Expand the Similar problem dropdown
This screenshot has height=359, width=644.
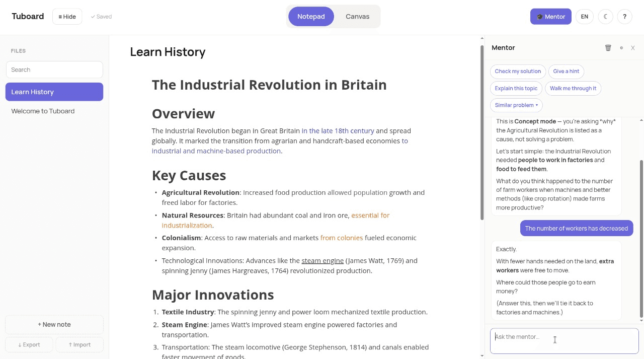tap(516, 105)
